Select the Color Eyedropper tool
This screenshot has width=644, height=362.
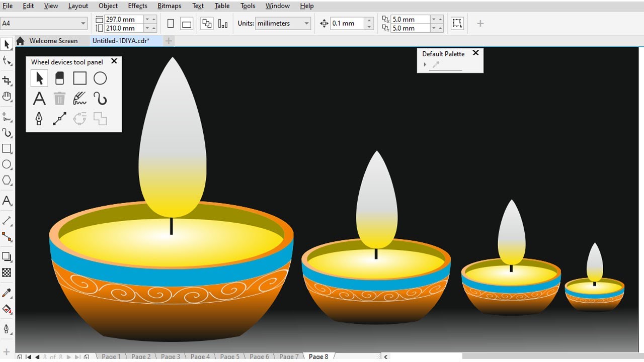coord(7,293)
